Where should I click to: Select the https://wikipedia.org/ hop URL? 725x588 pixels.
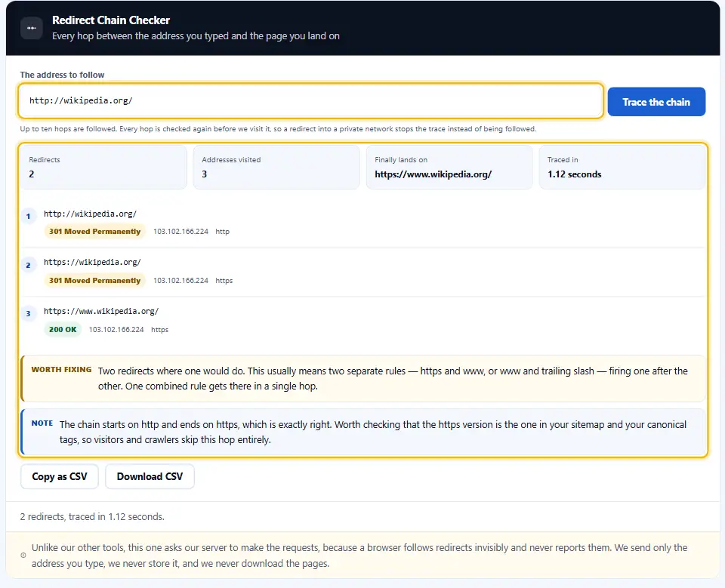tap(92, 262)
